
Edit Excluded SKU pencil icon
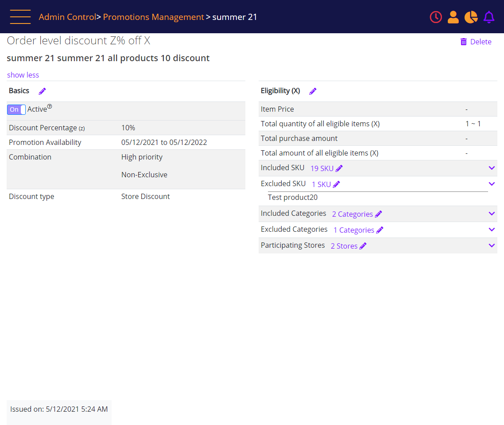336,184
